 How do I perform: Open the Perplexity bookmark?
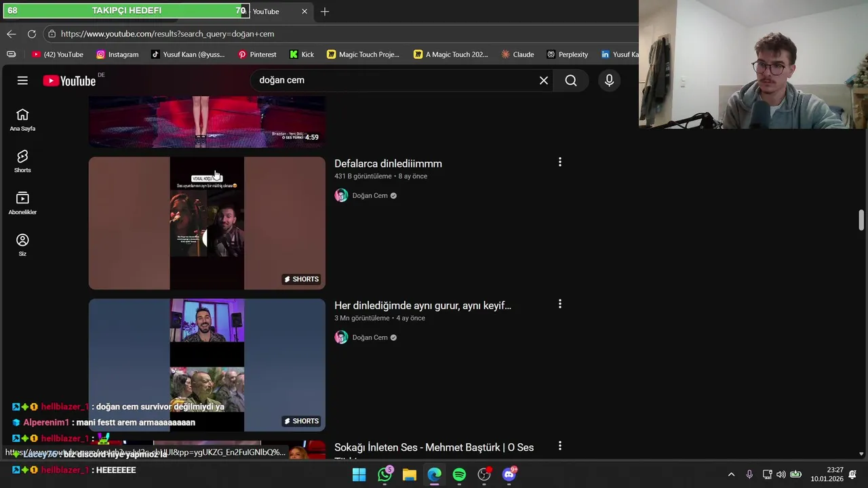click(568, 54)
